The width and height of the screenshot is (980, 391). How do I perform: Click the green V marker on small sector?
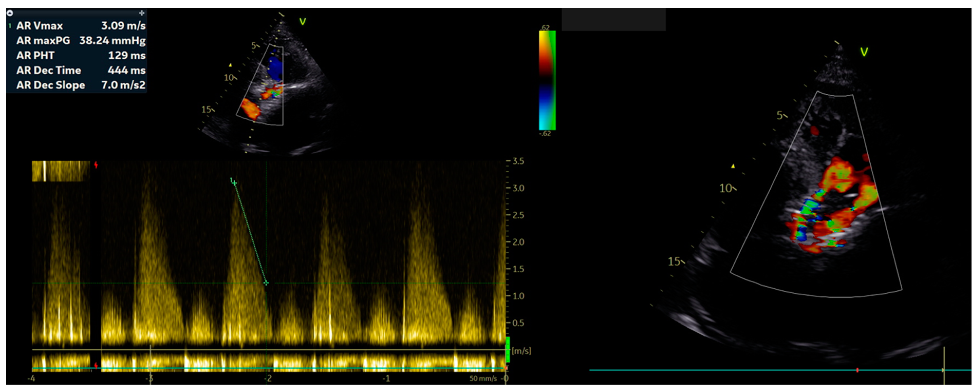click(302, 22)
